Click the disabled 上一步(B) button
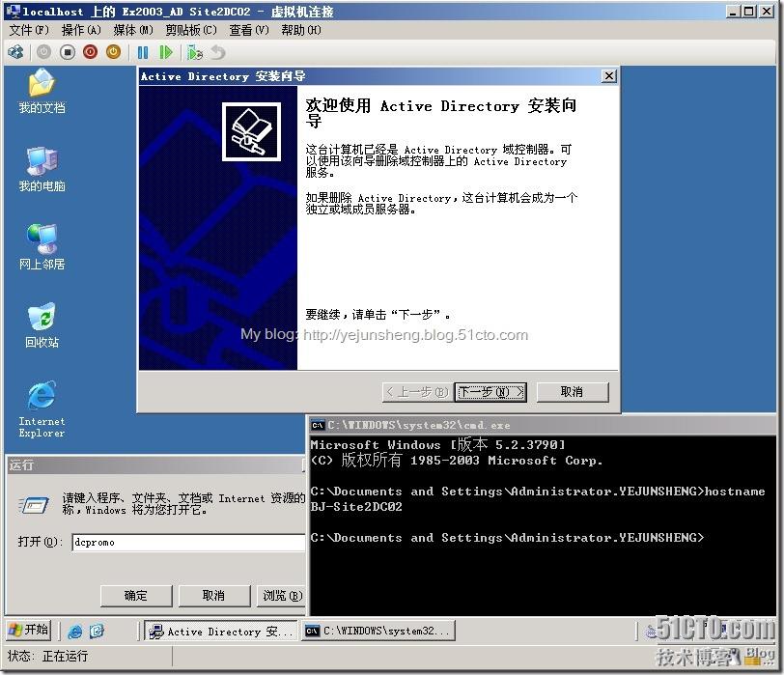The height and width of the screenshot is (675, 784). click(417, 392)
